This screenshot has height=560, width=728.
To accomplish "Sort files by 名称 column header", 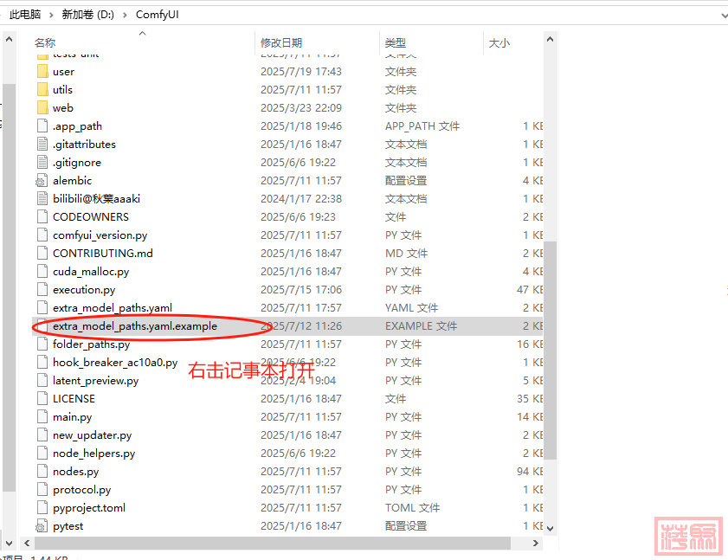I will click(45, 42).
